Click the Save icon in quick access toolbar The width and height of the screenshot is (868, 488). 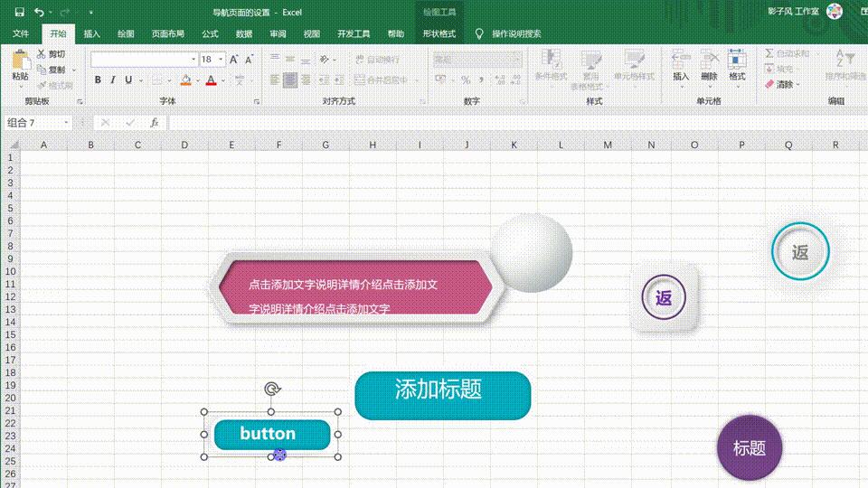20,12
